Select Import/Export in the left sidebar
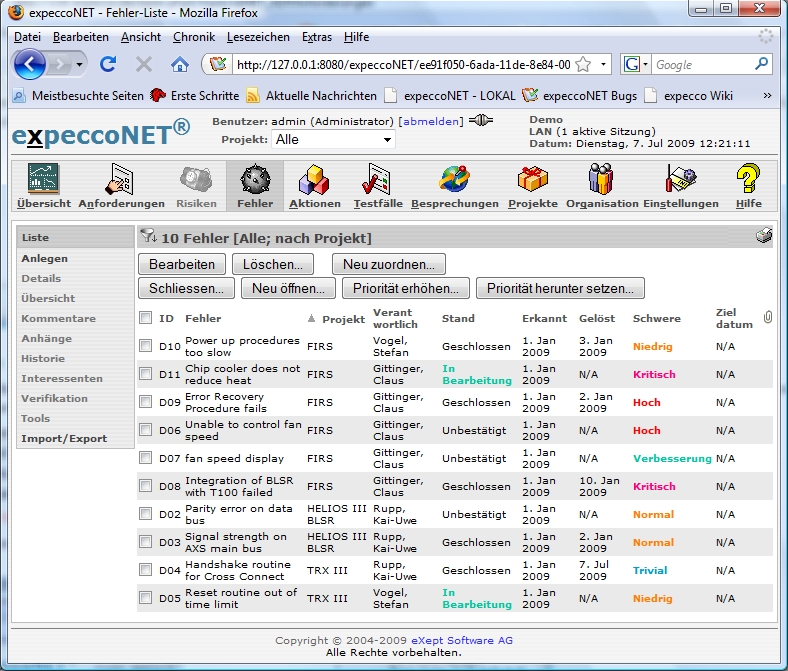The height and width of the screenshot is (671, 788). pyautogui.click(x=64, y=438)
